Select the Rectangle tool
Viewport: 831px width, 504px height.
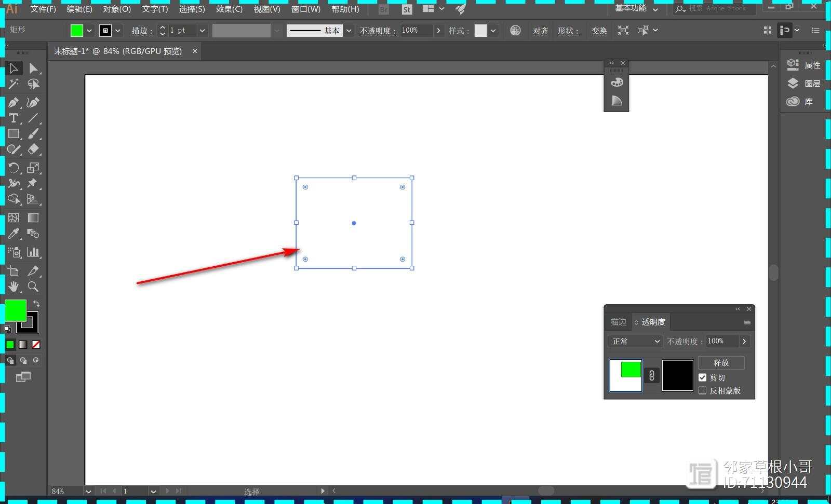(14, 133)
